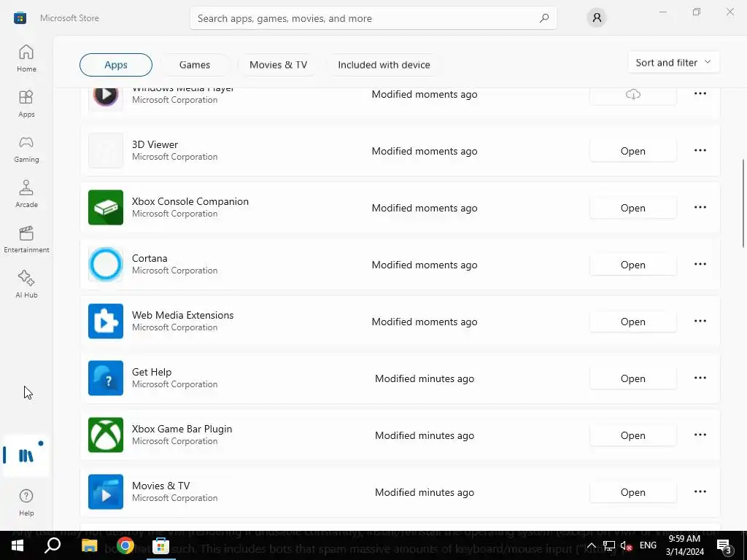Open the Entertainment section
The height and width of the screenshot is (560, 747).
(26, 239)
